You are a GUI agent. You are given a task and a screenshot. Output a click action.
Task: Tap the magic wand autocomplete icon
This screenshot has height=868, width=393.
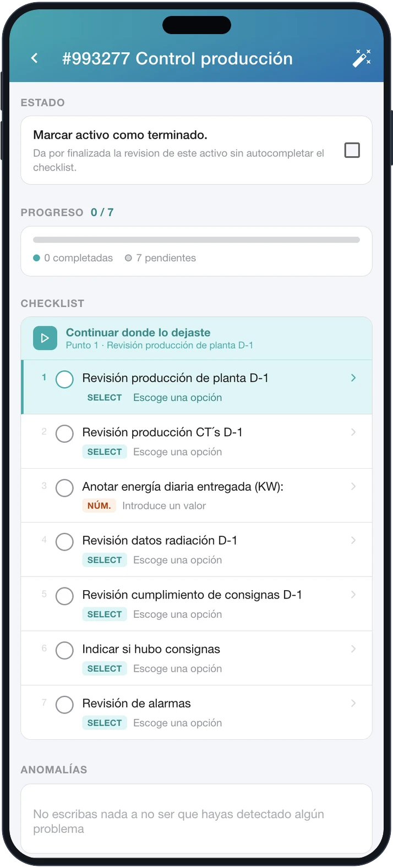click(362, 58)
